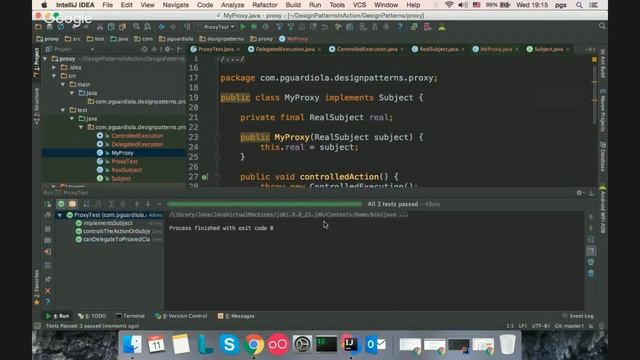Open the Messages tool window
The width and height of the screenshot is (640, 360).
(x=236, y=316)
